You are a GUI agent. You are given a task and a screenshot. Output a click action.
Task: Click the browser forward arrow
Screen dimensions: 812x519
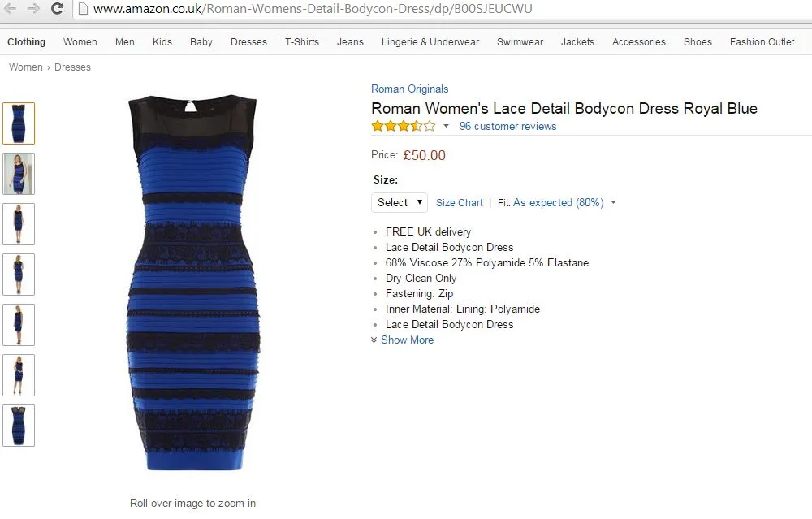click(33, 8)
